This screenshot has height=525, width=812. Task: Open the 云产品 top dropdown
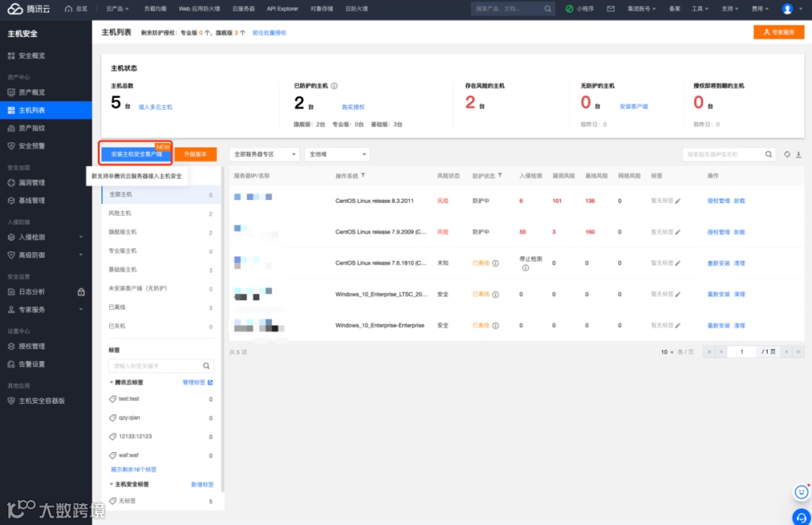pyautogui.click(x=117, y=9)
